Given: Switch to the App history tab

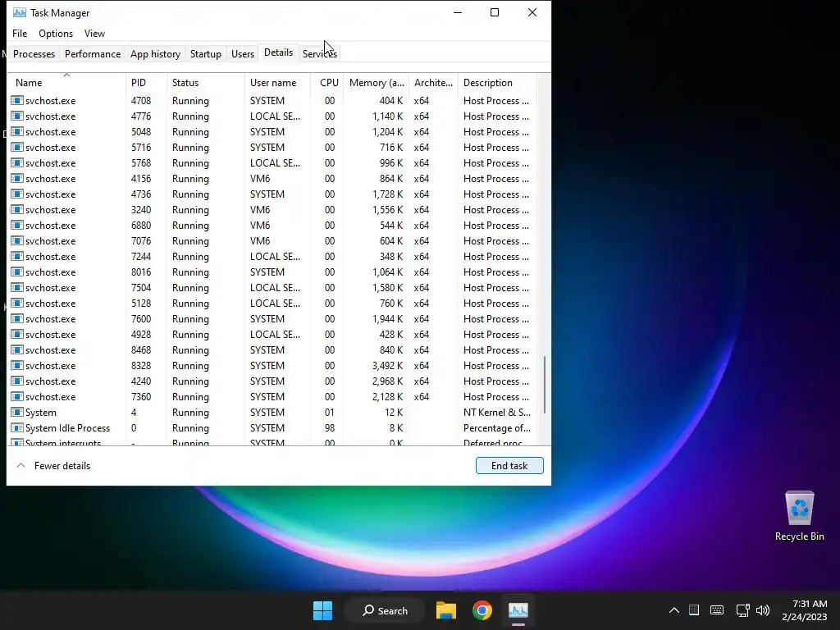Looking at the screenshot, I should pyautogui.click(x=155, y=54).
